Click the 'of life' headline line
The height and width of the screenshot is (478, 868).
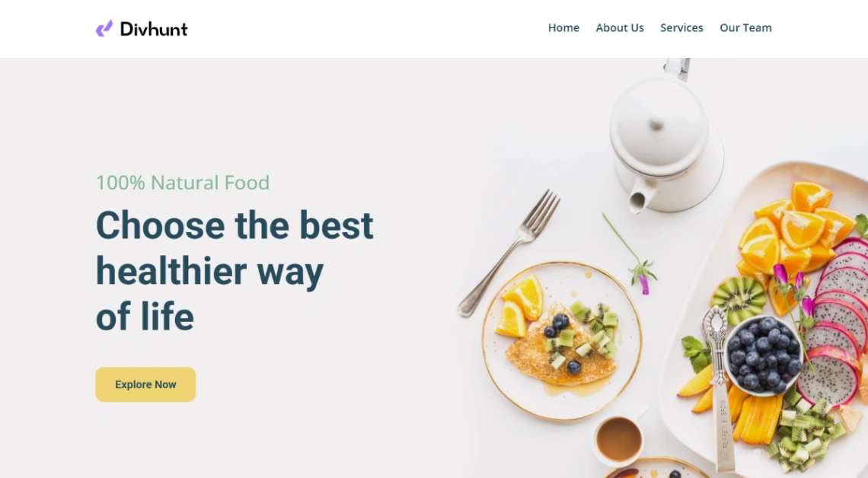pos(145,317)
